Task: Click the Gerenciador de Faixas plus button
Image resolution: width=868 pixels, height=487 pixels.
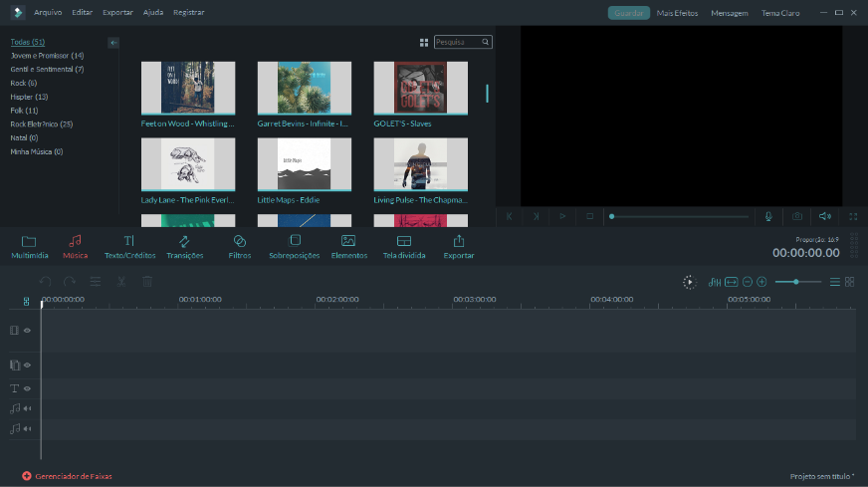Action: tap(27, 476)
